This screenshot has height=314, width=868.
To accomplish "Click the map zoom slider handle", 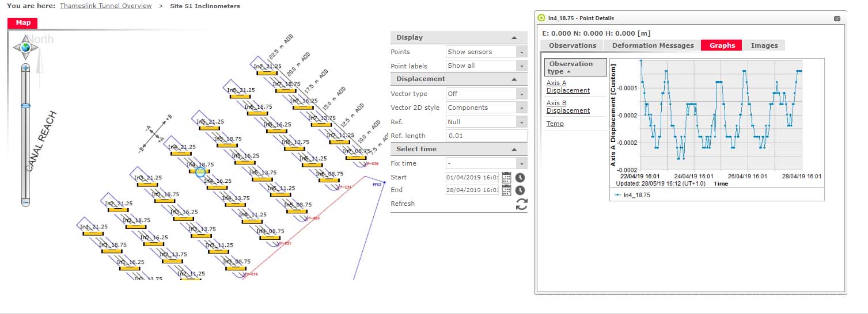I will click(25, 106).
